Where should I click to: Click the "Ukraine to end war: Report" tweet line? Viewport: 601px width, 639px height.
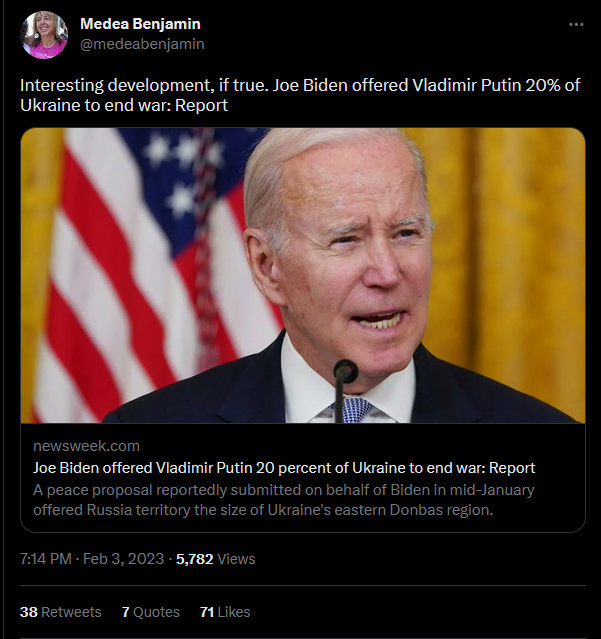click(x=124, y=105)
